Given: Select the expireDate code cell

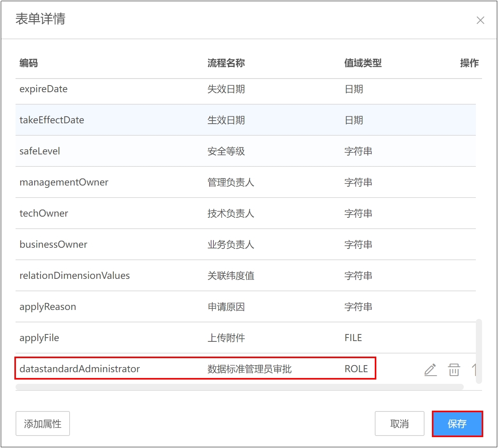Looking at the screenshot, I should pyautogui.click(x=44, y=89).
